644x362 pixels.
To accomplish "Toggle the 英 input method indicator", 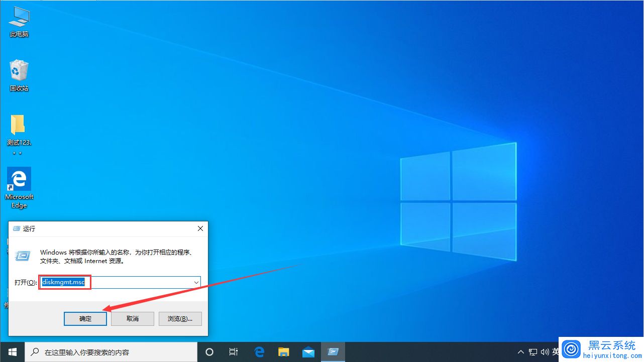I will pos(555,352).
